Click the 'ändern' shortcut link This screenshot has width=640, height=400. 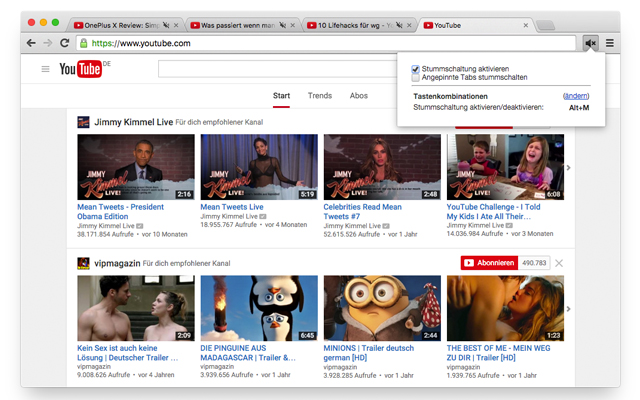point(576,97)
